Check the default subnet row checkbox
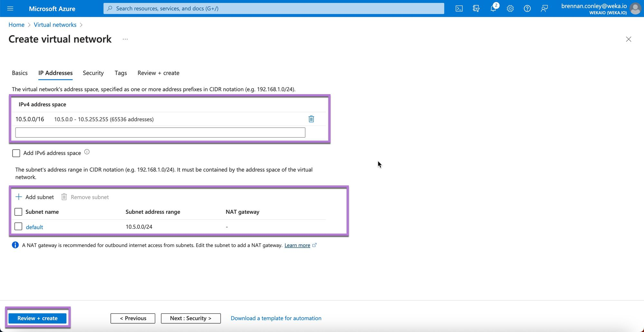Screen dimensions: 644x332 click(18, 227)
